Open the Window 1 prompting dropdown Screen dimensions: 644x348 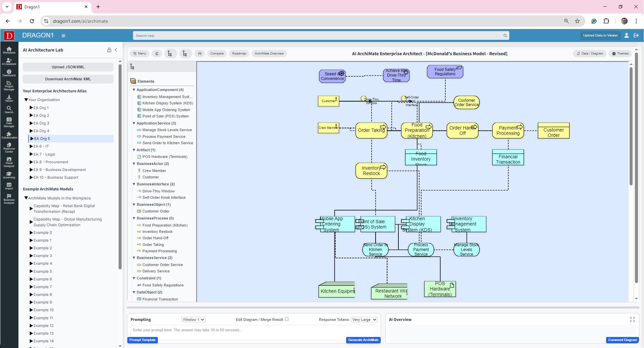click(193, 319)
